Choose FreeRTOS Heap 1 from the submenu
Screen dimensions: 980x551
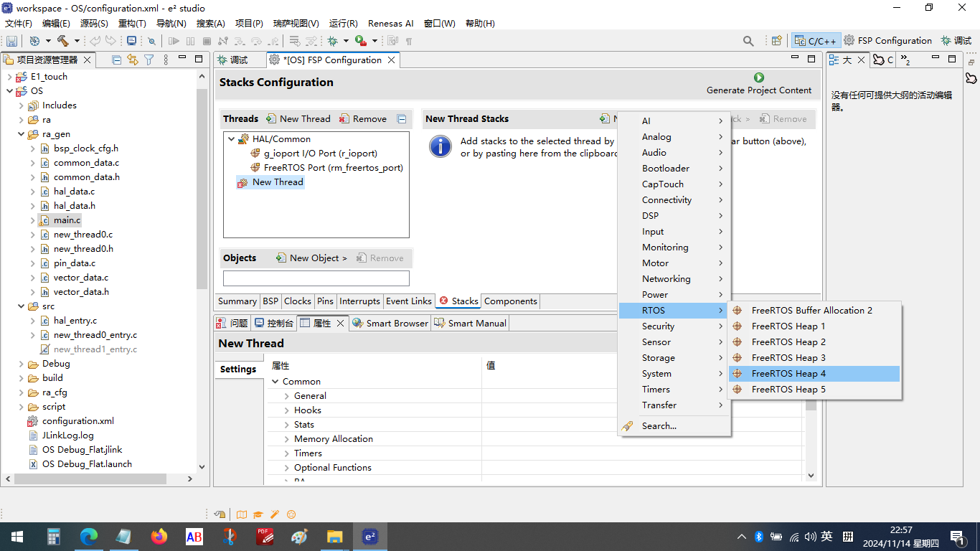(814, 326)
